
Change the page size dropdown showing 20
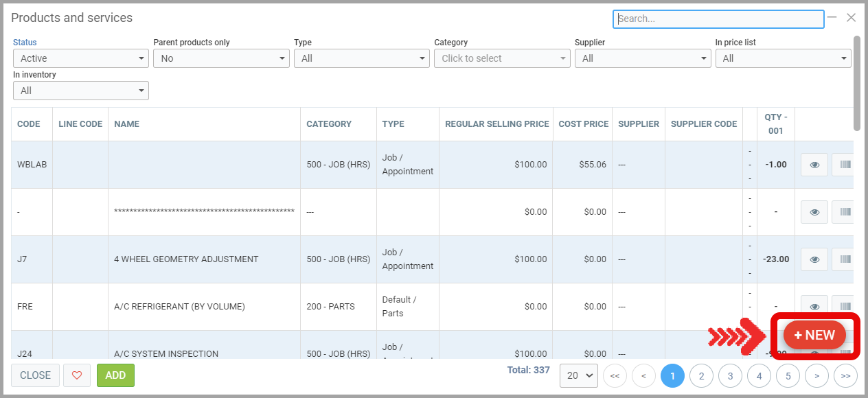(579, 375)
